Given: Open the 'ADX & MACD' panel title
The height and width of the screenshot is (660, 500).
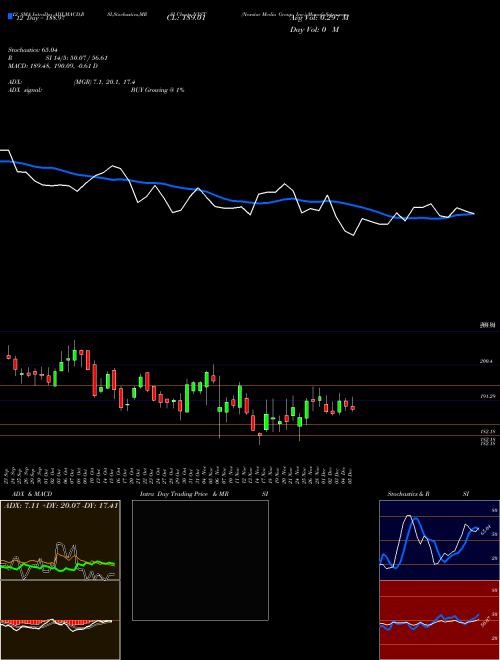Looking at the screenshot, I should click(x=32, y=494).
